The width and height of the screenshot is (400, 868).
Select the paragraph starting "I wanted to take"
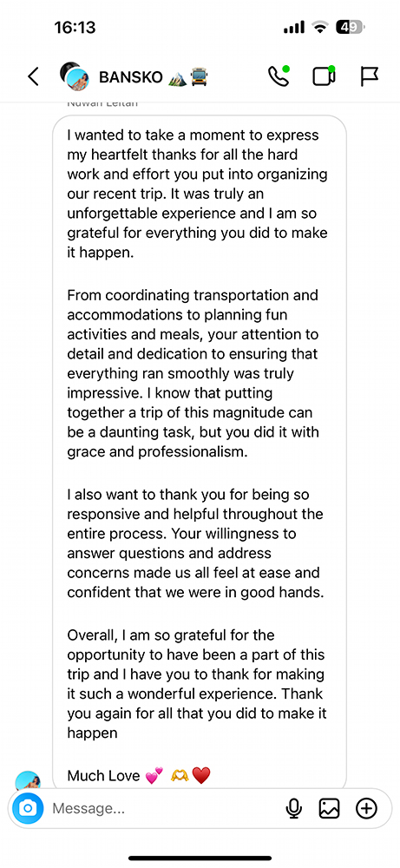point(198,194)
